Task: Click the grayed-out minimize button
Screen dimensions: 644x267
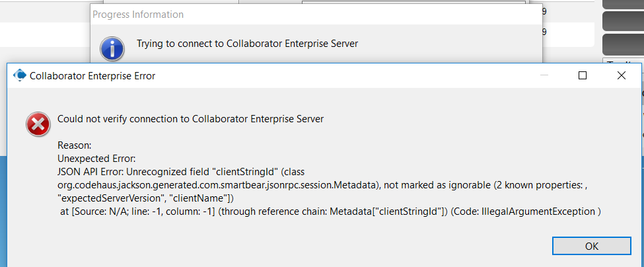Action: pos(544,75)
